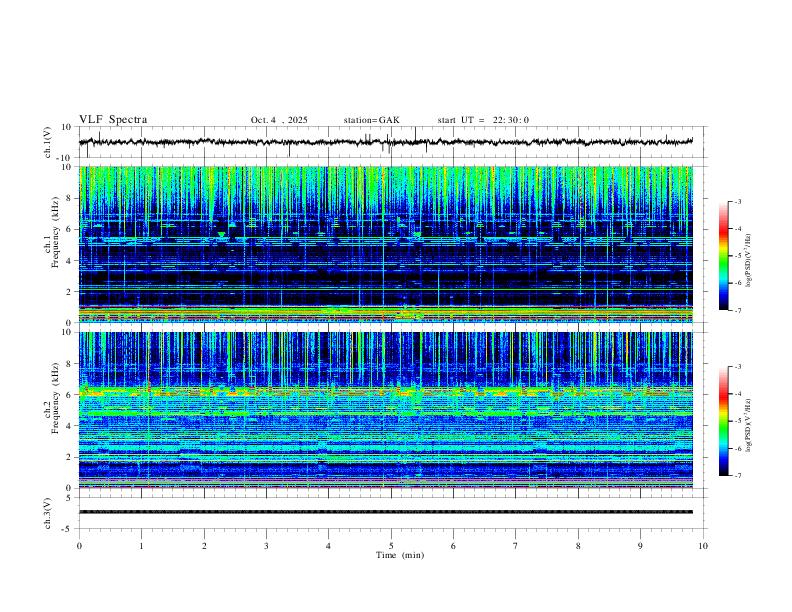Click the "-7" tick on ch.2 colorbar
This screenshot has height=612, width=792.
pyautogui.click(x=738, y=475)
